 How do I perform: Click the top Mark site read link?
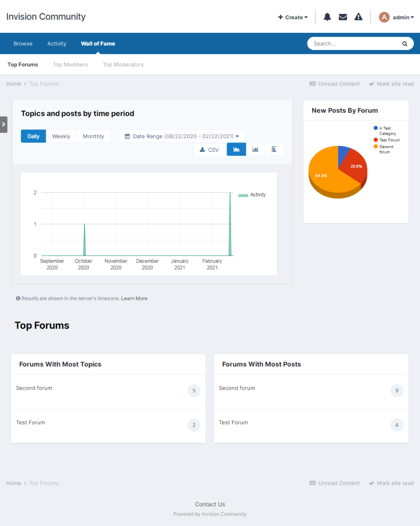[x=391, y=84]
